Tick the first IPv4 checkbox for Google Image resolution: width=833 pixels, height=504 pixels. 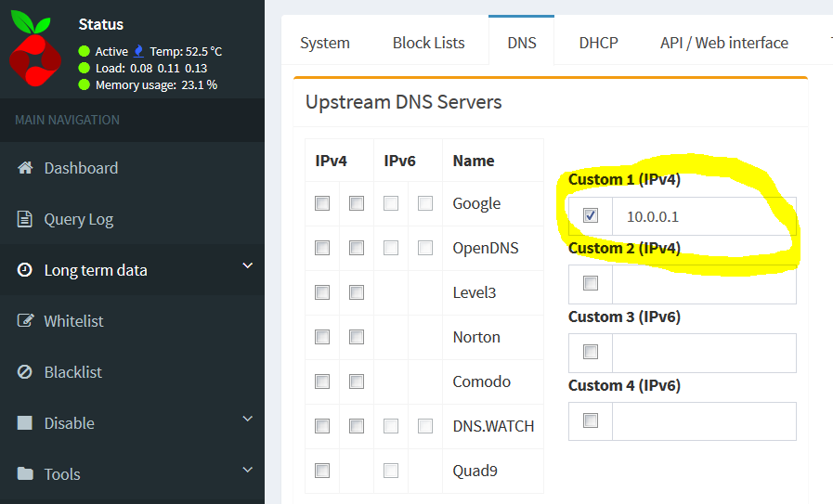[x=322, y=203]
